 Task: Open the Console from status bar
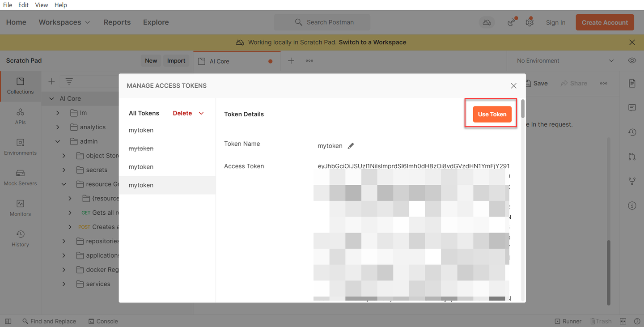(103, 321)
